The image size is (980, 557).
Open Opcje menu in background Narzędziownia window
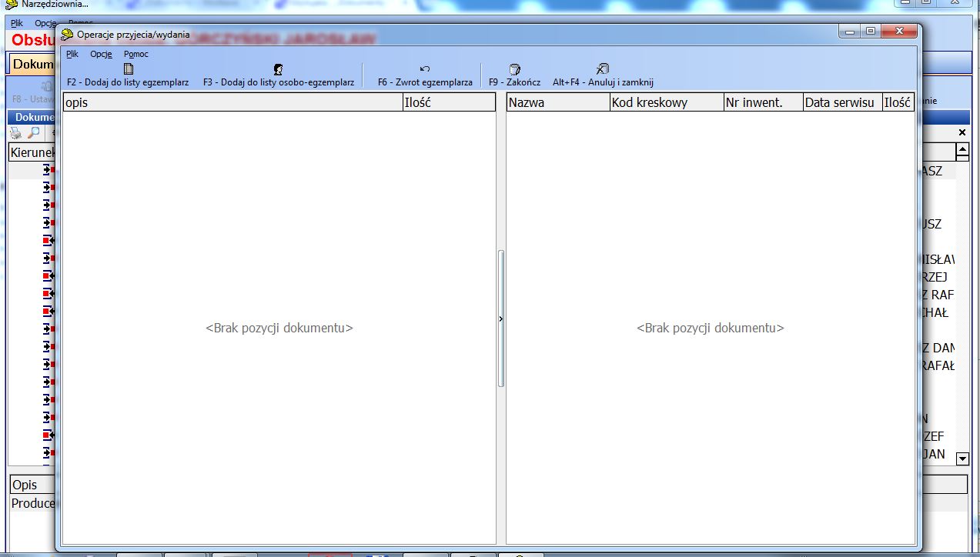click(45, 23)
